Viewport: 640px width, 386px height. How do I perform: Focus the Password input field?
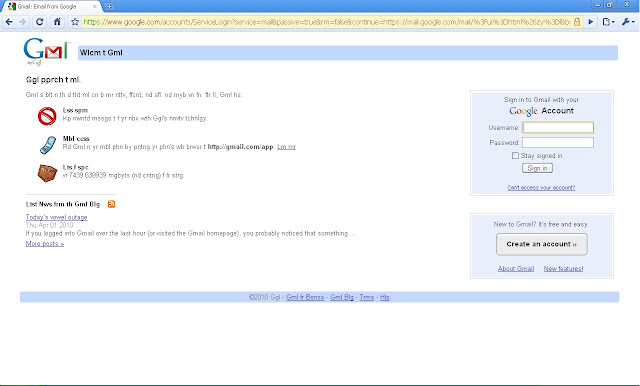[x=558, y=142]
